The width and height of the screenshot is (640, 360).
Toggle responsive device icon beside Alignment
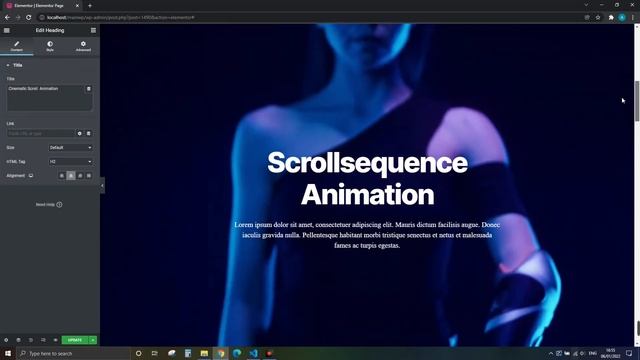[31, 176]
